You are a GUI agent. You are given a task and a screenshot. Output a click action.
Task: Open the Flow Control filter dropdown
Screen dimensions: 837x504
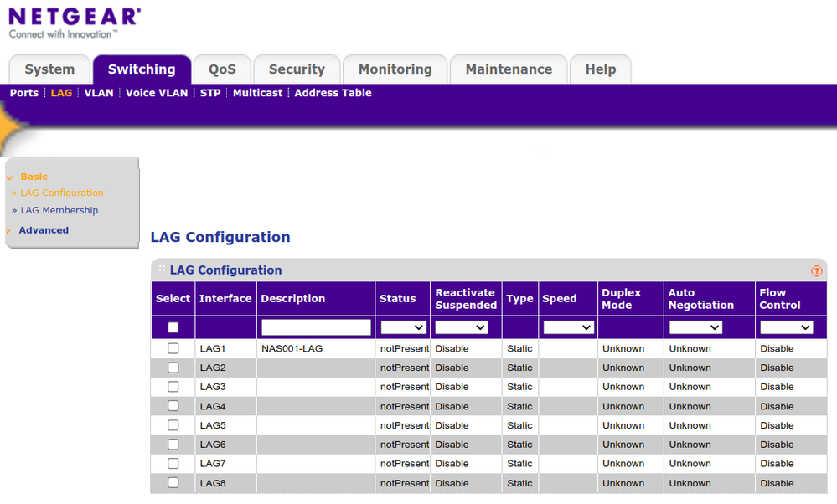pyautogui.click(x=786, y=327)
